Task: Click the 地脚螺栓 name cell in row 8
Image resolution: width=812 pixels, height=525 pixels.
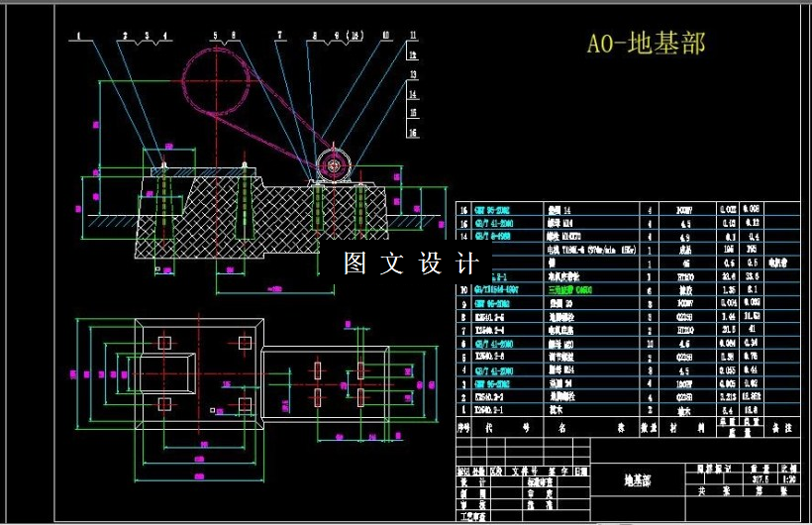Action: tap(561, 317)
